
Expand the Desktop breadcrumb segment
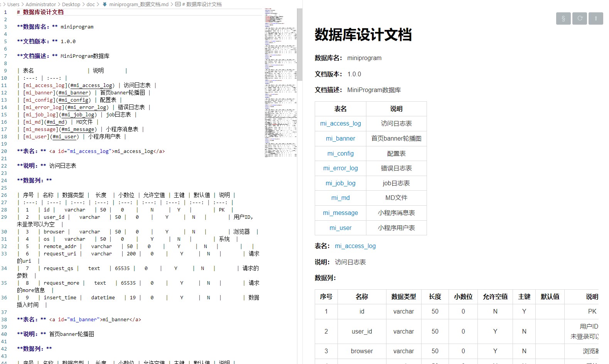(x=71, y=4)
